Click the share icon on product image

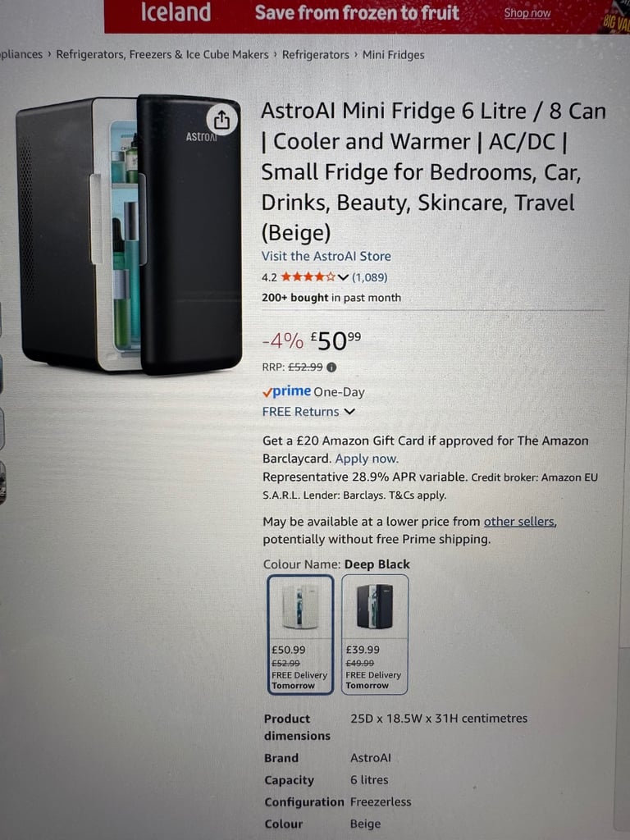(x=221, y=121)
